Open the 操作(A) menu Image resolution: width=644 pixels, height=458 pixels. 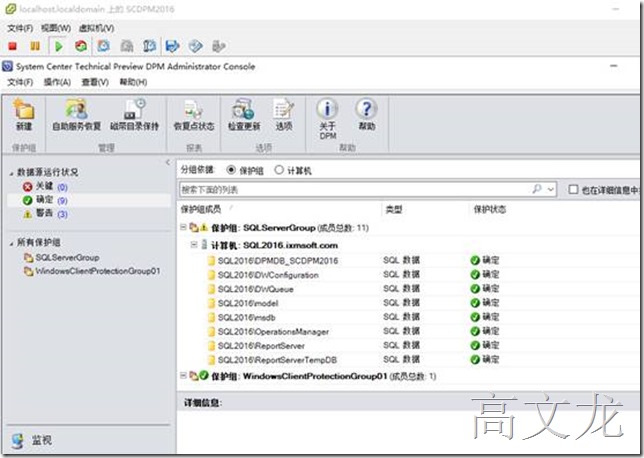57,82
